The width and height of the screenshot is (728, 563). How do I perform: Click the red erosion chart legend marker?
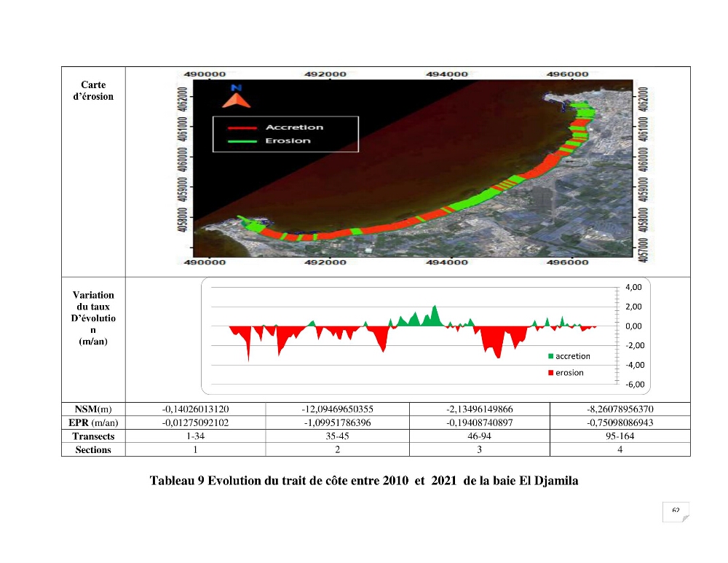[550, 373]
